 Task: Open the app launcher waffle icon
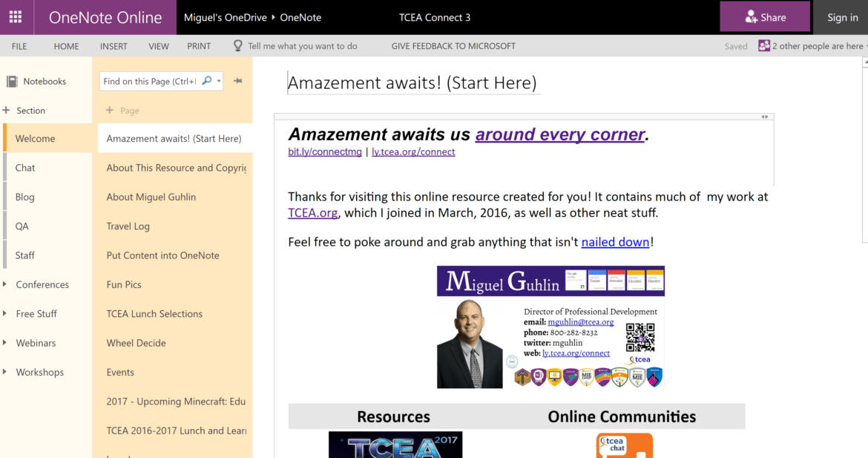click(15, 17)
